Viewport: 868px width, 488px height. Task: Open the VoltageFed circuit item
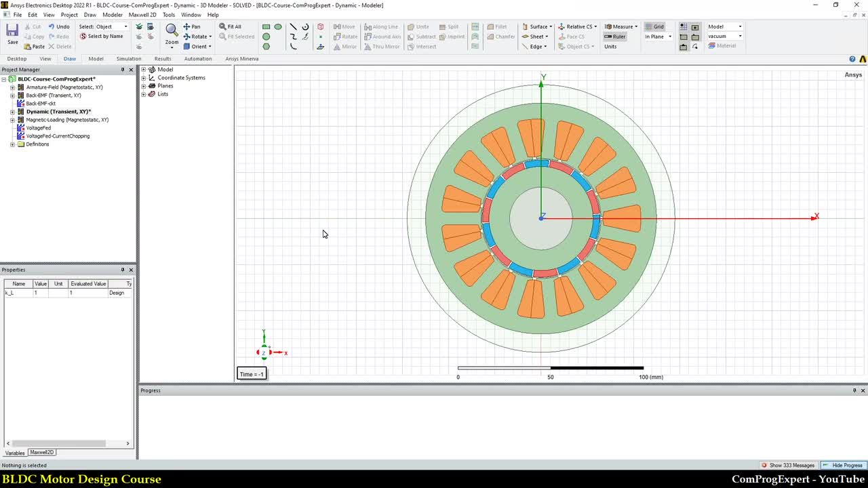38,128
